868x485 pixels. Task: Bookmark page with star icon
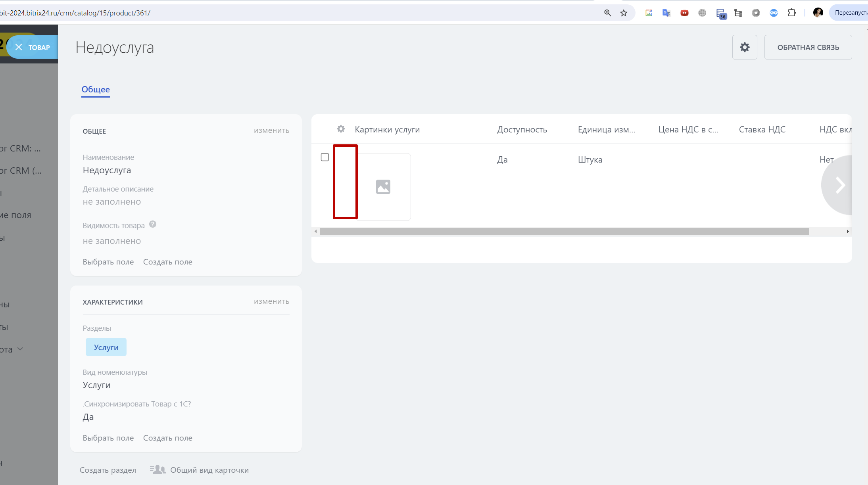[x=624, y=13]
